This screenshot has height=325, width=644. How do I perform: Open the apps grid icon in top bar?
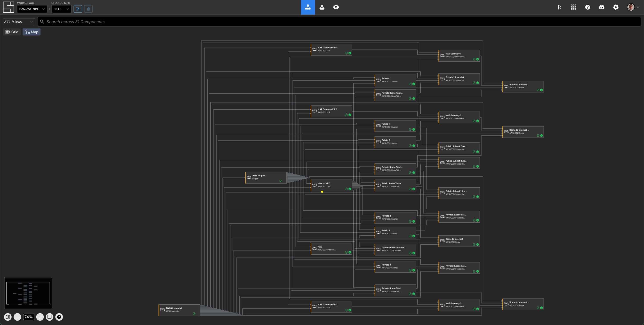(573, 7)
